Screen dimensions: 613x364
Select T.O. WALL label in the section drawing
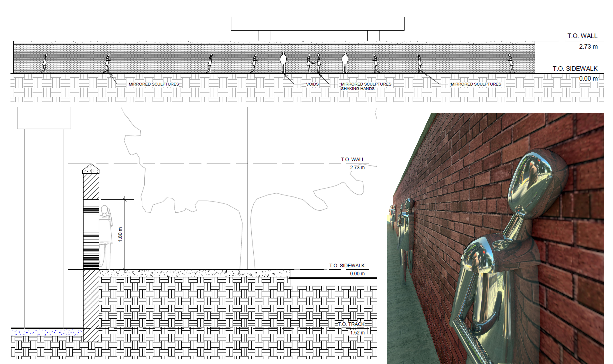coord(353,159)
